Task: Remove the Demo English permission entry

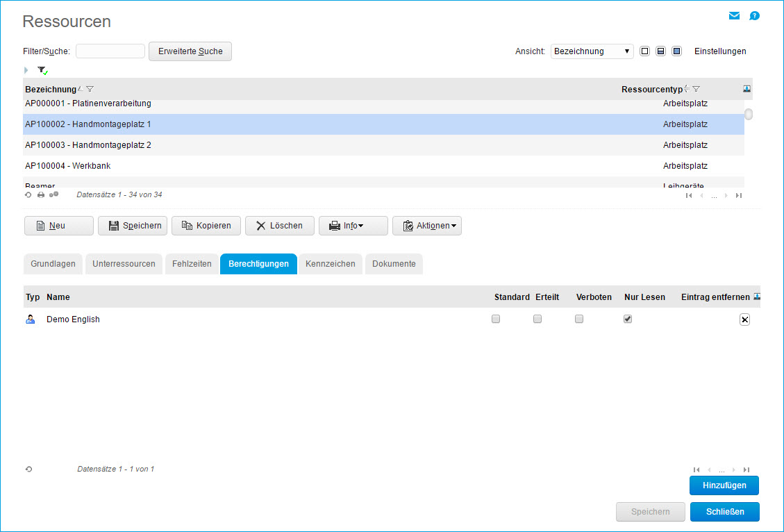Action: [744, 319]
